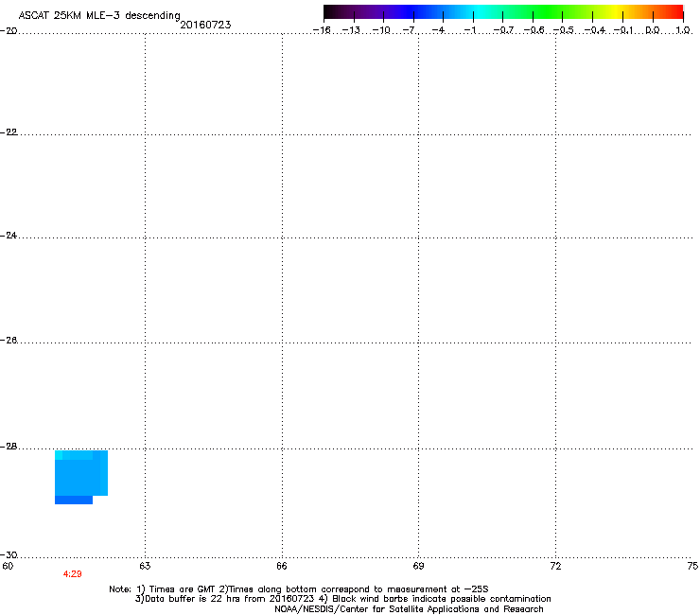Click the color bar label -1

470,30
